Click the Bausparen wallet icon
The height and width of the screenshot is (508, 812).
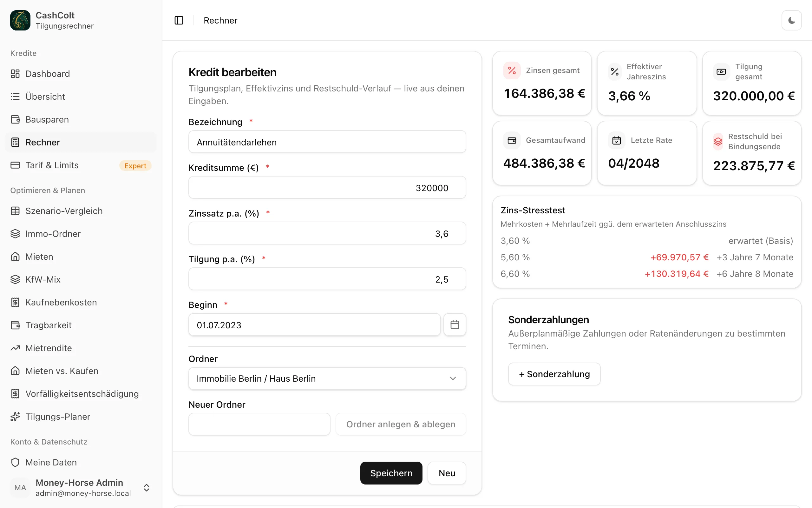pyautogui.click(x=15, y=119)
